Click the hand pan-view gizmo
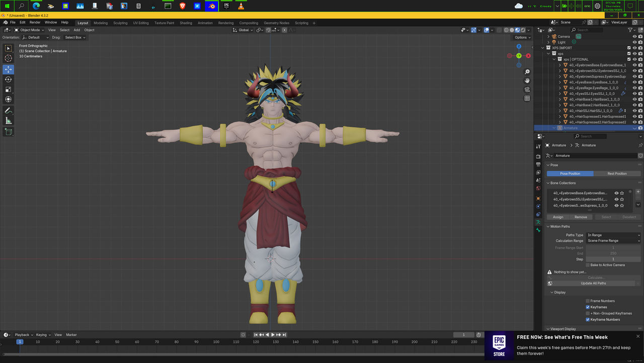Image resolution: width=644 pixels, height=363 pixels. (527, 80)
